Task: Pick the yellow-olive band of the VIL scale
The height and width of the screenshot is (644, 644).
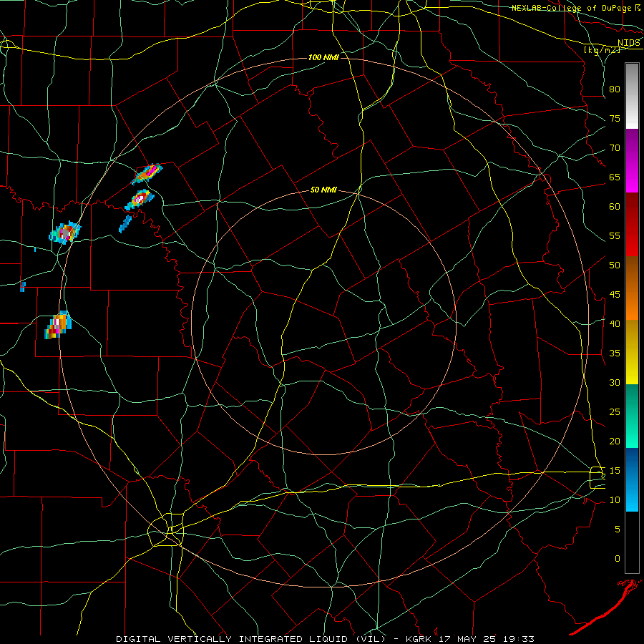Action: (x=632, y=352)
